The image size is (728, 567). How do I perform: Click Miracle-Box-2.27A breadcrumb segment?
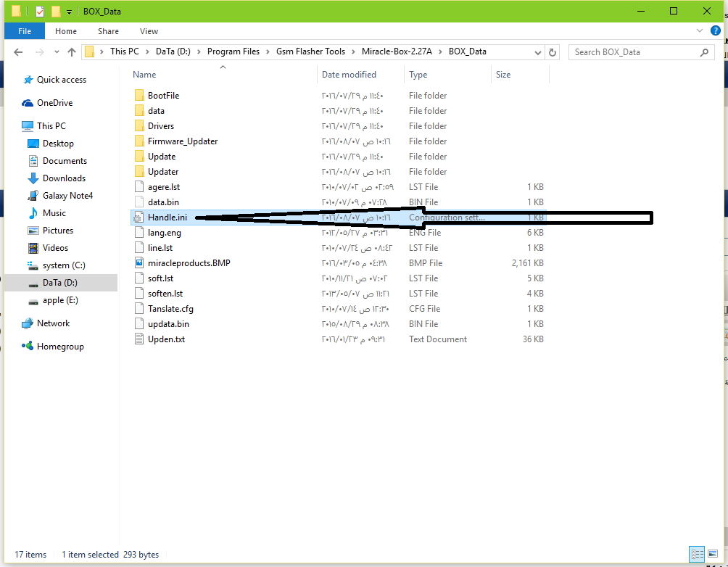[x=397, y=51]
